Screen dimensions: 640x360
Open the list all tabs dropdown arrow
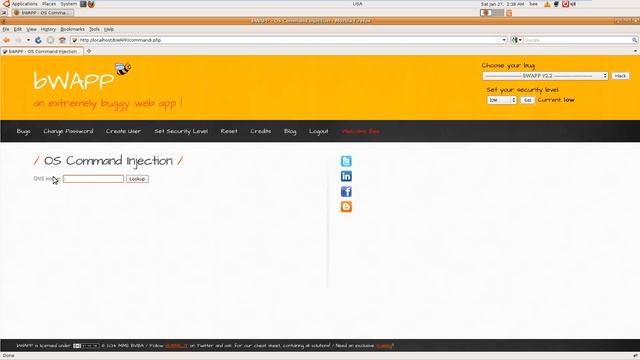pyautogui.click(x=635, y=51)
